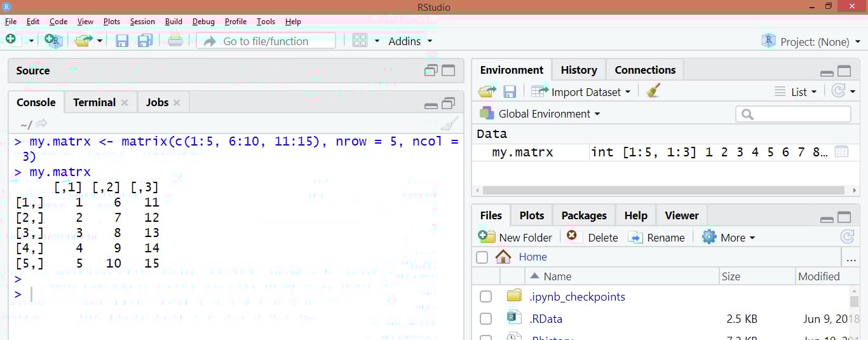This screenshot has height=340, width=868.
Task: Click the Delete button in Files
Action: pyautogui.click(x=592, y=237)
